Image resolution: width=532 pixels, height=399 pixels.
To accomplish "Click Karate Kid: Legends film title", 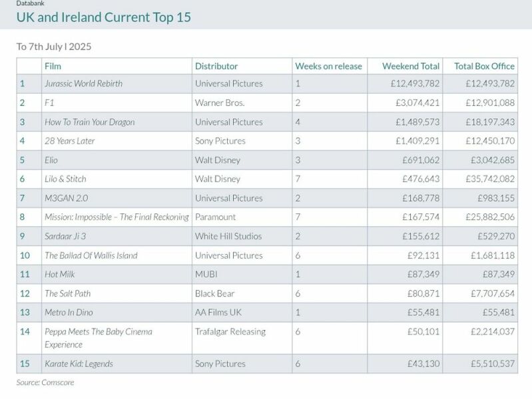I will coord(79,364).
